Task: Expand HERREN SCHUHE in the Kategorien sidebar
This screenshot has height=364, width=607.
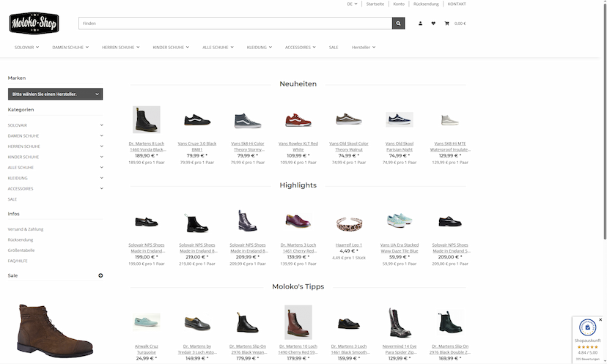Action: tap(101, 146)
